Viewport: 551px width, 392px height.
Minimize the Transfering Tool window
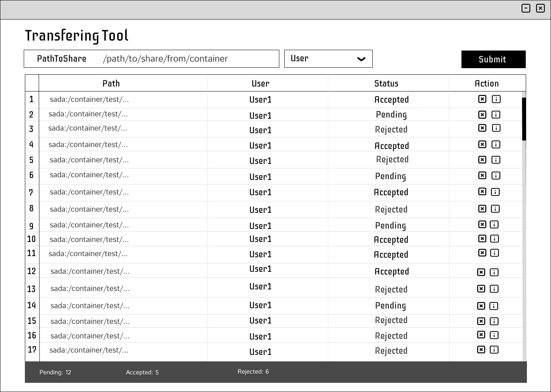click(526, 8)
